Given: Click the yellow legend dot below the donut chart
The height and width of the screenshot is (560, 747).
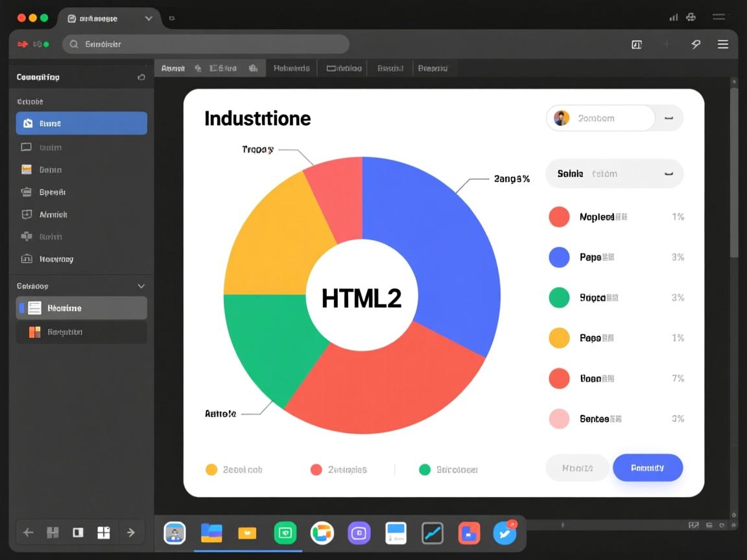Looking at the screenshot, I should point(211,469).
